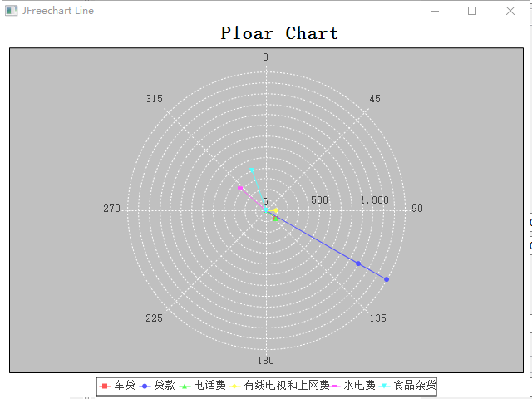Click the red square 车贷 legend marker
The image size is (532, 399).
click(x=105, y=387)
